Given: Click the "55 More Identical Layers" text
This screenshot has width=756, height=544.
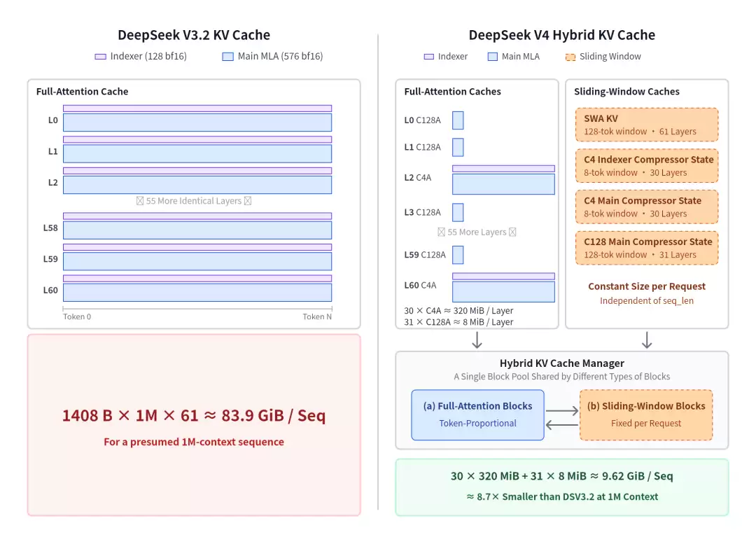Looking at the screenshot, I should (x=194, y=201).
